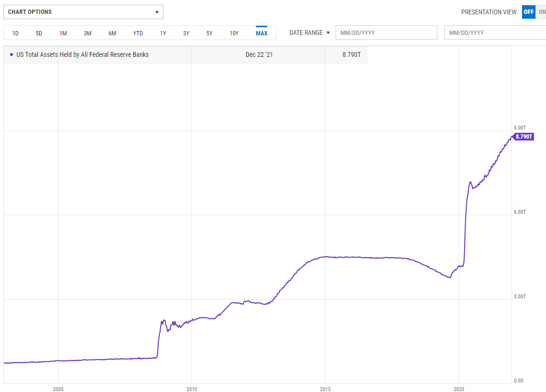Click the 'US Total Assets Held by All Federal Reserve Banks' label
The image size is (546, 392).
pos(83,54)
